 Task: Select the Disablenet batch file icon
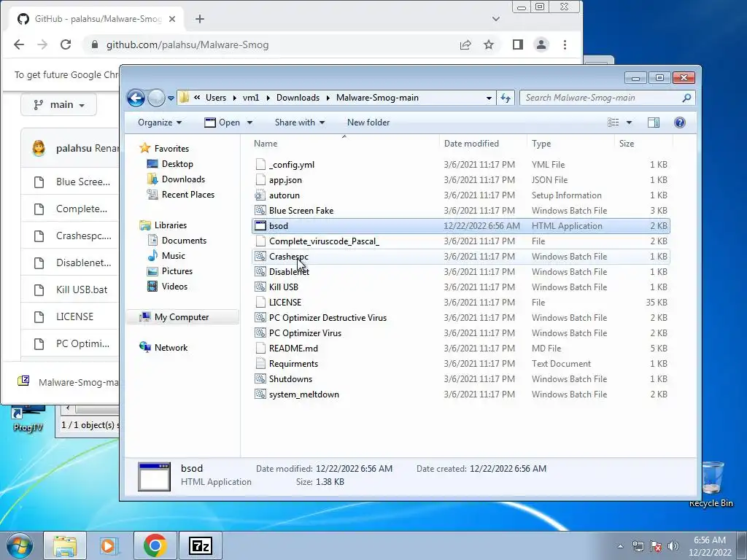[x=260, y=271]
